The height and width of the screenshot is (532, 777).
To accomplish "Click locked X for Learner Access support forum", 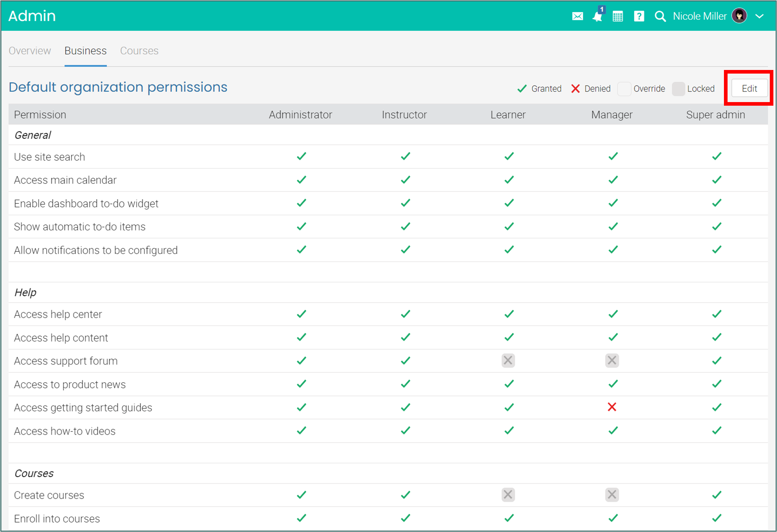I will [508, 360].
